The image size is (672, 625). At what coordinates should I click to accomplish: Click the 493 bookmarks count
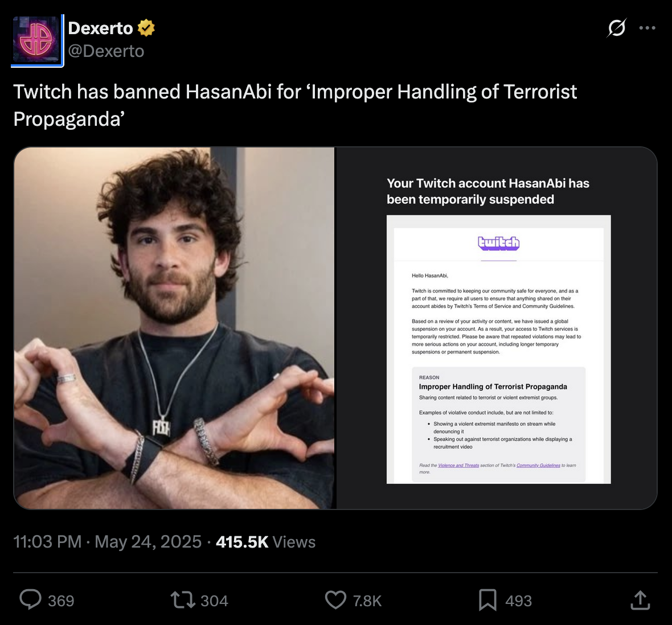point(519,601)
